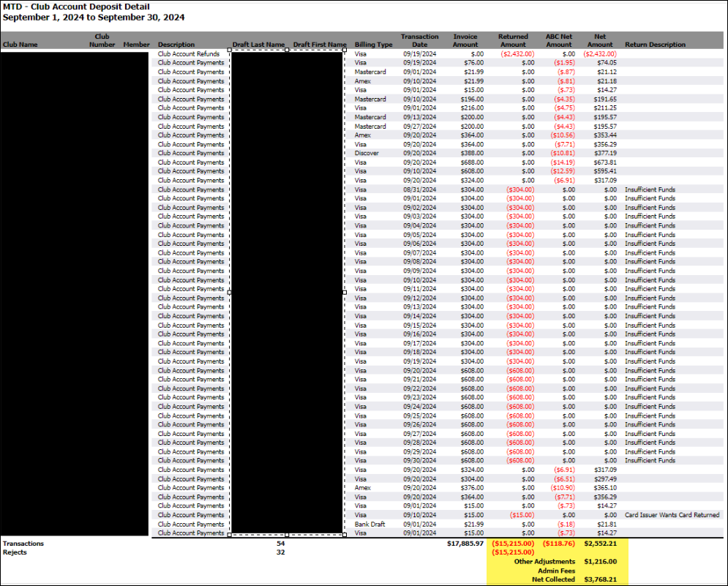This screenshot has height=586, width=728.
Task: Grab the right-middle handle of the selected black box
Action: tap(345, 292)
